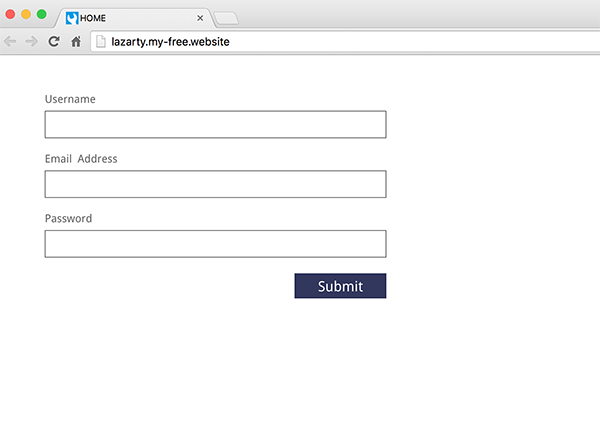Open the browser home page icon
This screenshot has height=428, width=600.
[76, 41]
